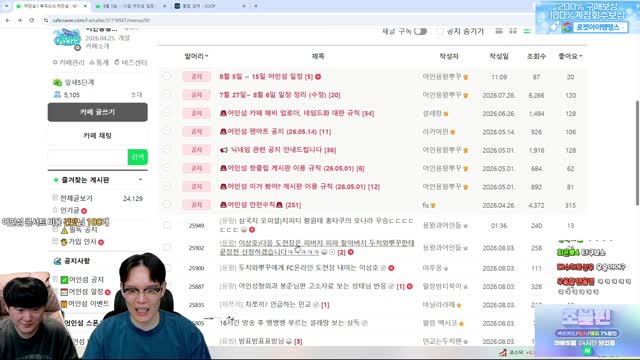Image resolution: width=640 pixels, height=360 pixels.
Task: Click the star icon by 즐겨찾는 게시판
Action: pos(56,180)
